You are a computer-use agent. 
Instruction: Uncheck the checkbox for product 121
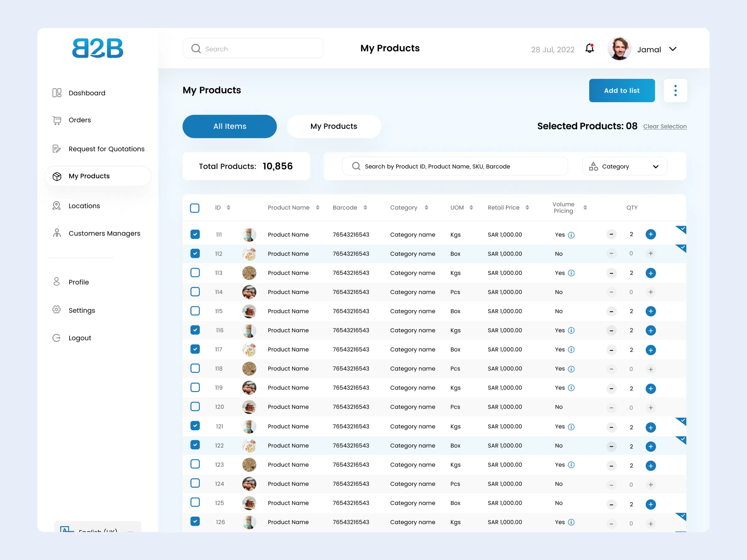pos(195,426)
